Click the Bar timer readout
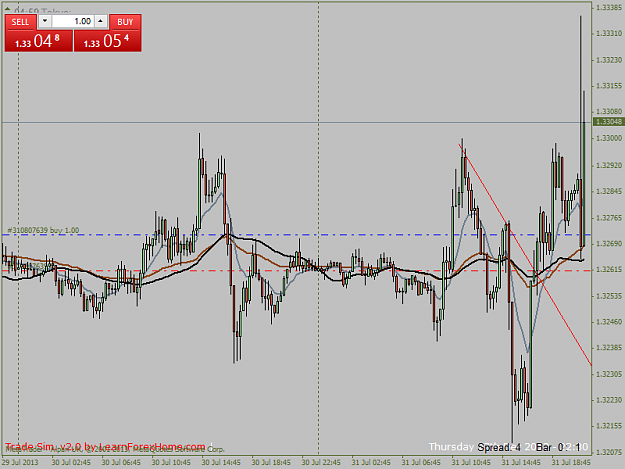625x469 pixels. pyautogui.click(x=558, y=447)
